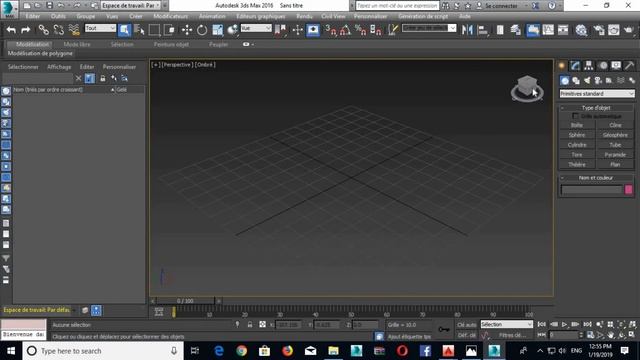Open the Outils menu
640x360 pixels.
[58, 16]
